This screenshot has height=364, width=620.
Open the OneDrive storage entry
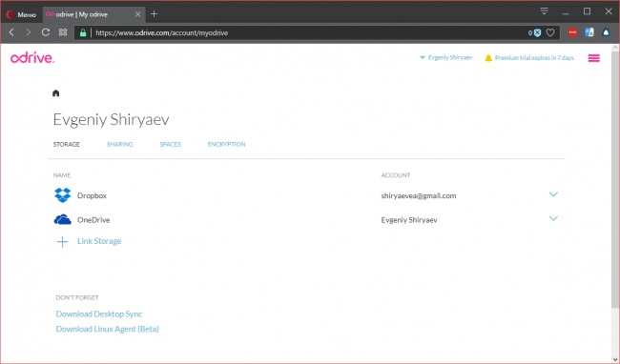pos(93,220)
